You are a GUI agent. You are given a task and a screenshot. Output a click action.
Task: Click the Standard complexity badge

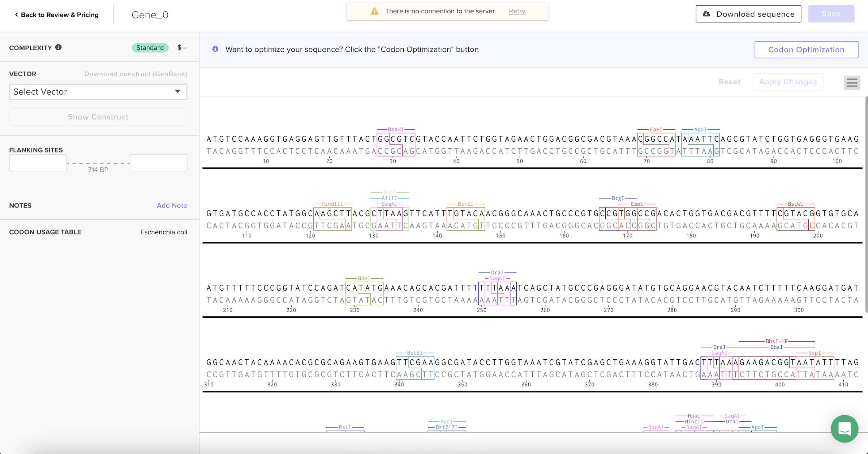pyautogui.click(x=150, y=47)
